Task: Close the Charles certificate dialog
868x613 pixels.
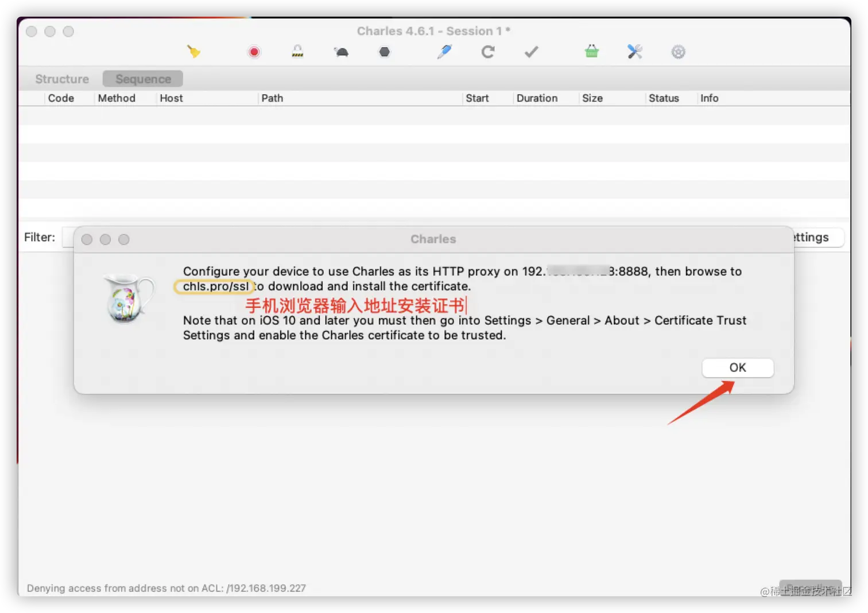Action: point(87,239)
